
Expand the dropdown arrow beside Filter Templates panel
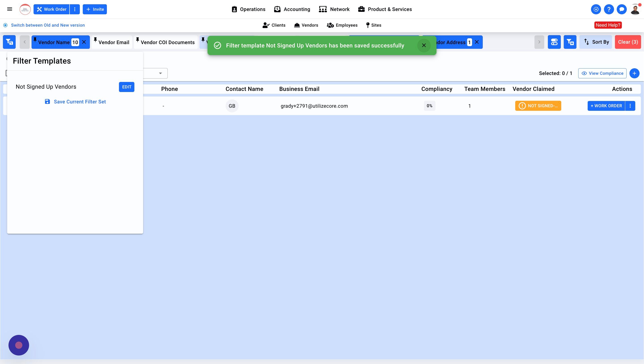click(160, 73)
